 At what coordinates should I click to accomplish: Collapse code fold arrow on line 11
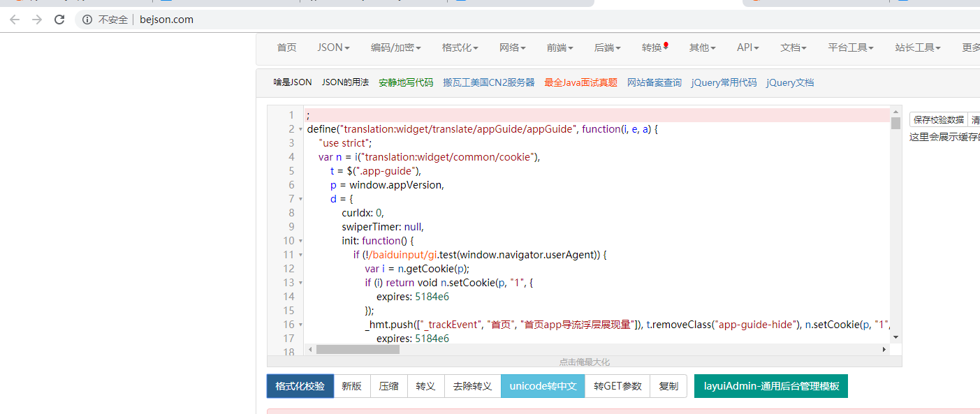(x=300, y=255)
